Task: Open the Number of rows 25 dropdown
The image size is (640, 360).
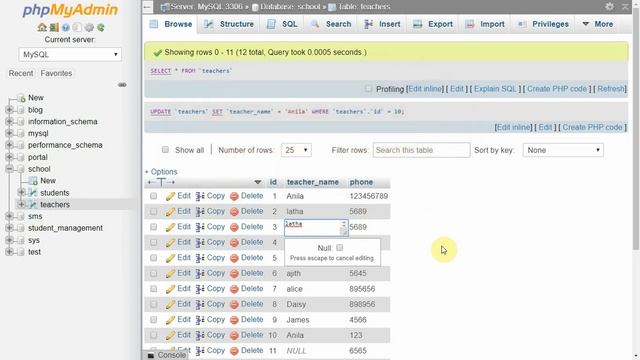Action: click(x=296, y=150)
